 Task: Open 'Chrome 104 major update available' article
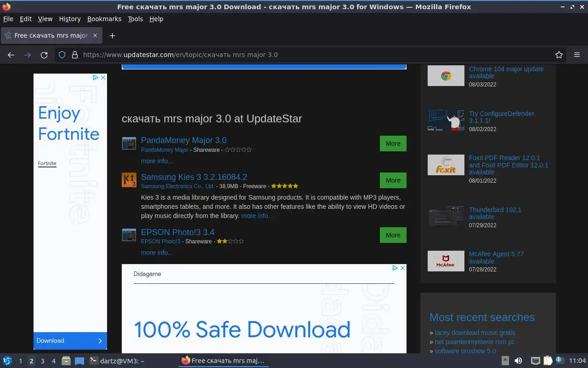pos(506,73)
